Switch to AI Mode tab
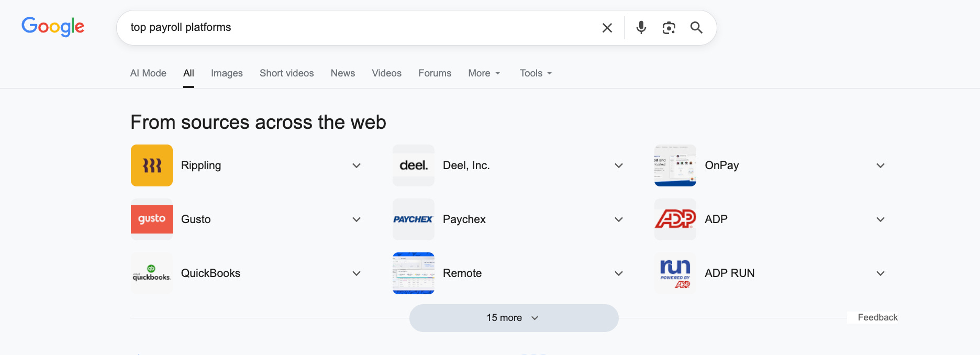The width and height of the screenshot is (980, 355). pos(148,73)
